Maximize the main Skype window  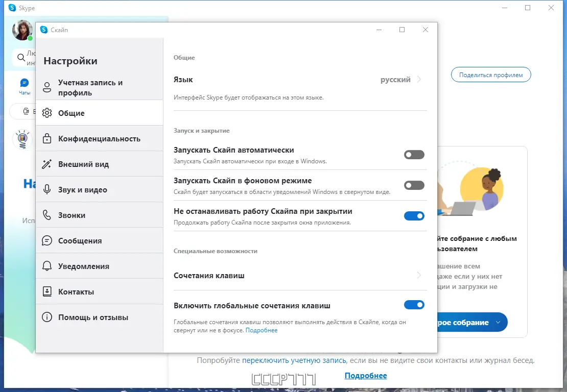(528, 8)
